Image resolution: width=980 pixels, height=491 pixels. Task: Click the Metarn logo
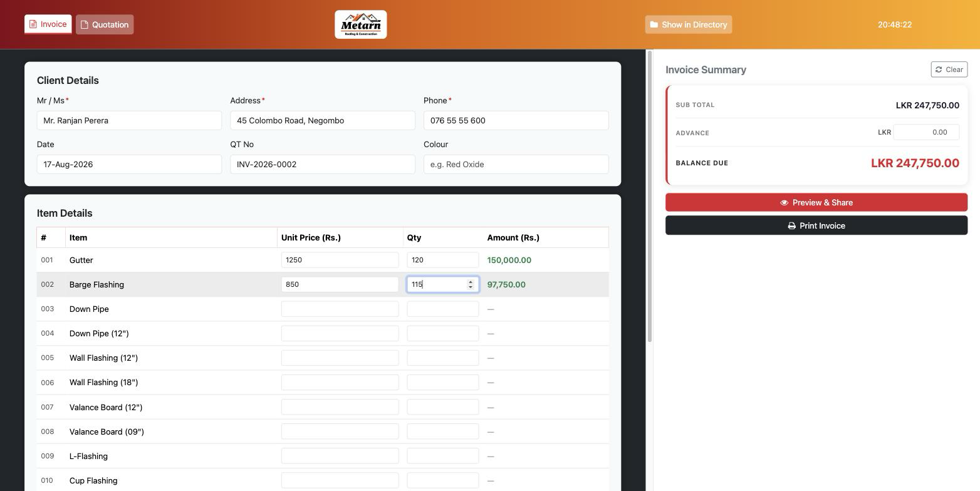coord(361,24)
